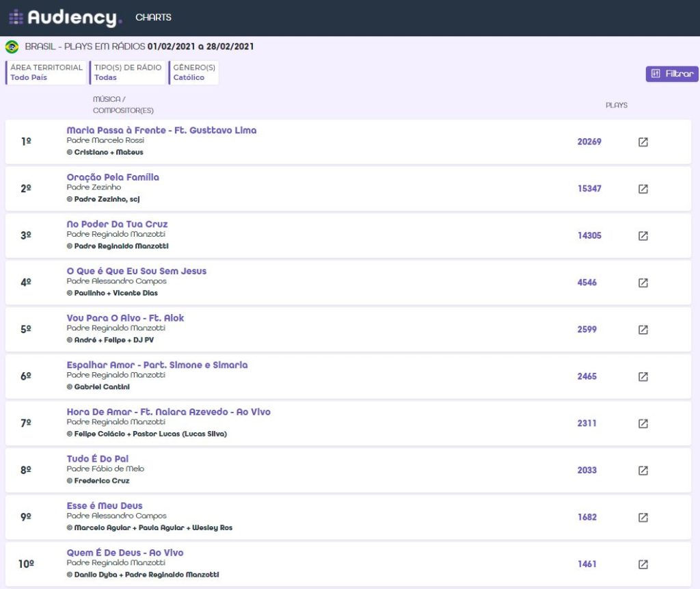
Task: Open the Tipo(s) de Rádio filter
Action: pos(128,73)
